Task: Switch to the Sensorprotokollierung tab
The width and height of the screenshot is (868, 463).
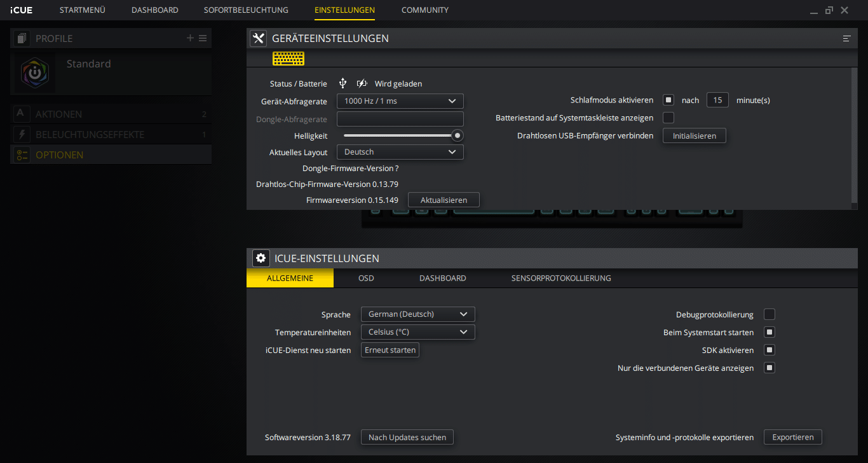Action: pyautogui.click(x=561, y=278)
